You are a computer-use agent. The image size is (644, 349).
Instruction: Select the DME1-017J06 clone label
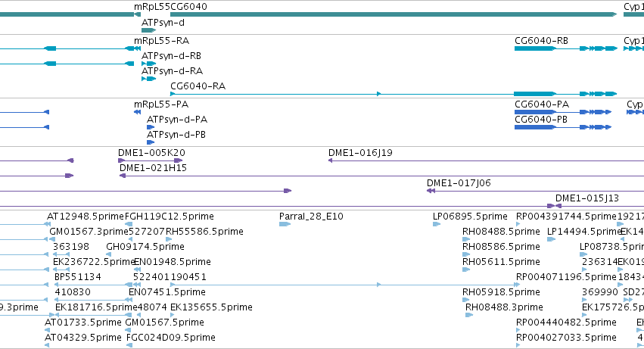pyautogui.click(x=459, y=183)
